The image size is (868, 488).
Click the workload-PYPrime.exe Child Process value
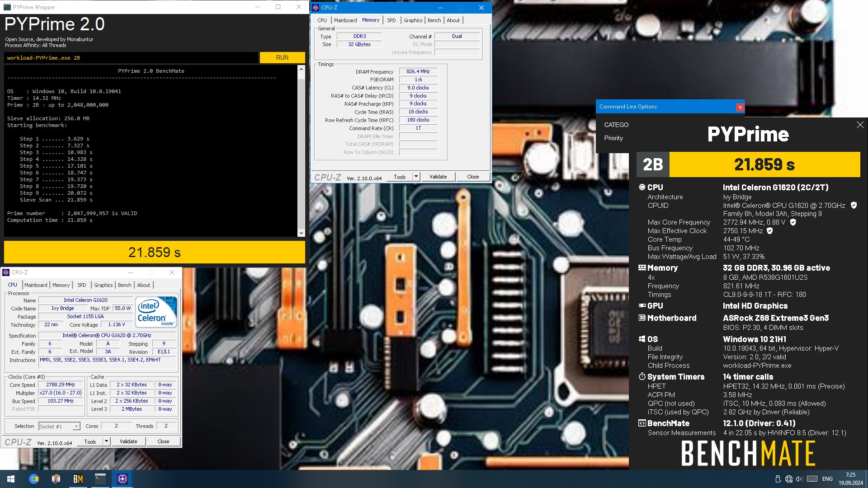coord(757,366)
